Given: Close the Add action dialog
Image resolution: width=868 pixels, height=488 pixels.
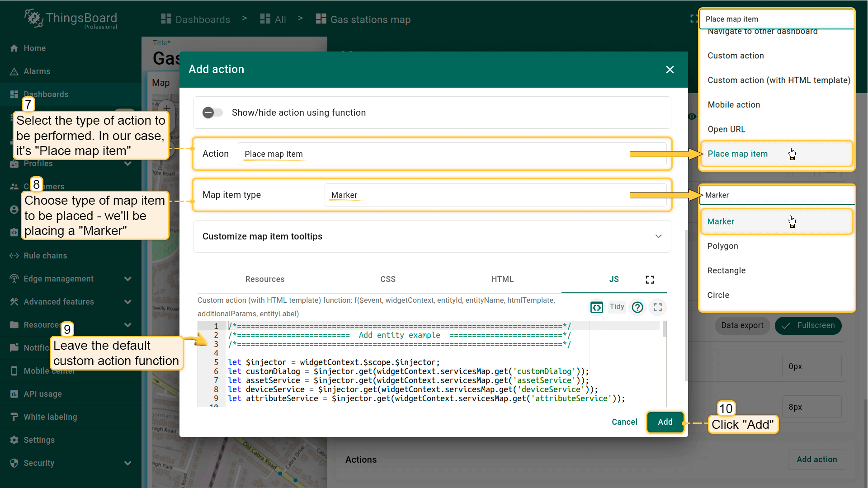Looking at the screenshot, I should pos(670,70).
